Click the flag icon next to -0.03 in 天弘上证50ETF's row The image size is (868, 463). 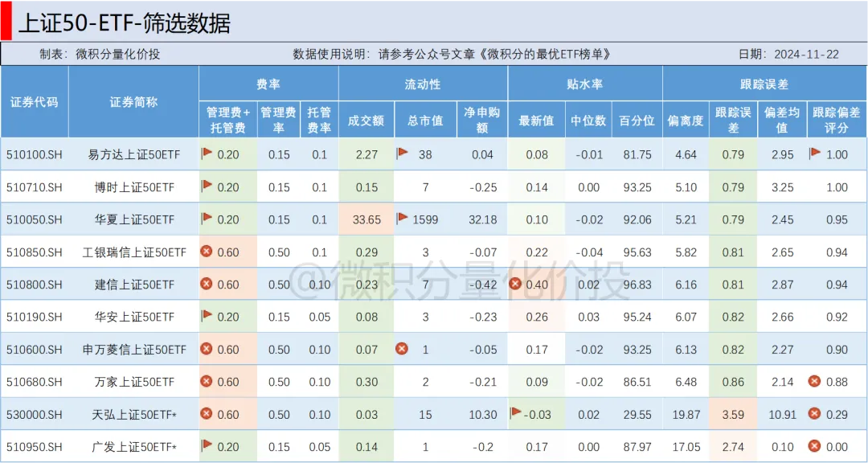coord(516,413)
